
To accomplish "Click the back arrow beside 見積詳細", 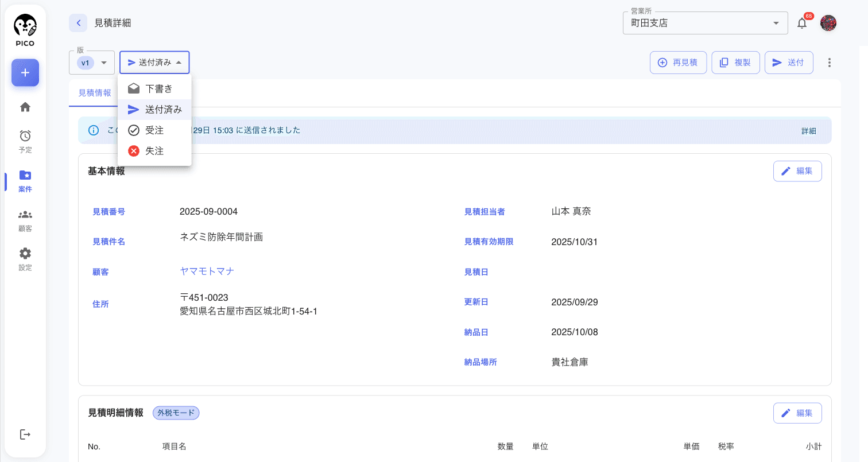I will point(78,23).
